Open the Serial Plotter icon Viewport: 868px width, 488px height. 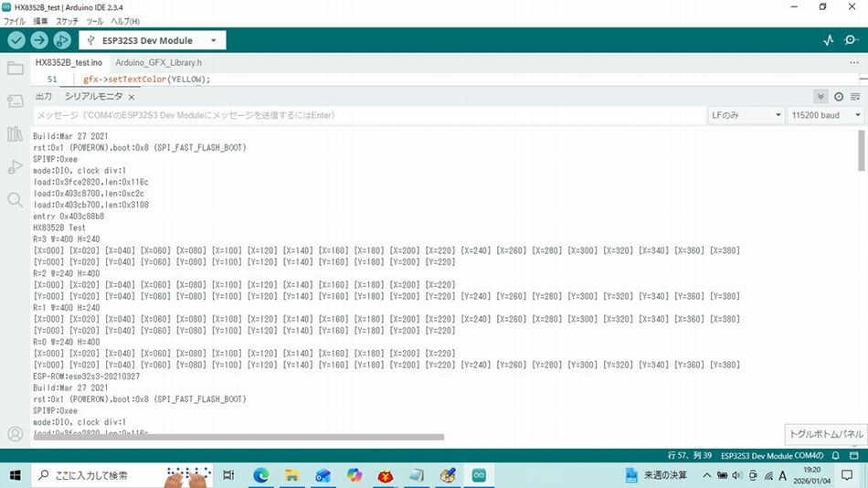tap(828, 40)
